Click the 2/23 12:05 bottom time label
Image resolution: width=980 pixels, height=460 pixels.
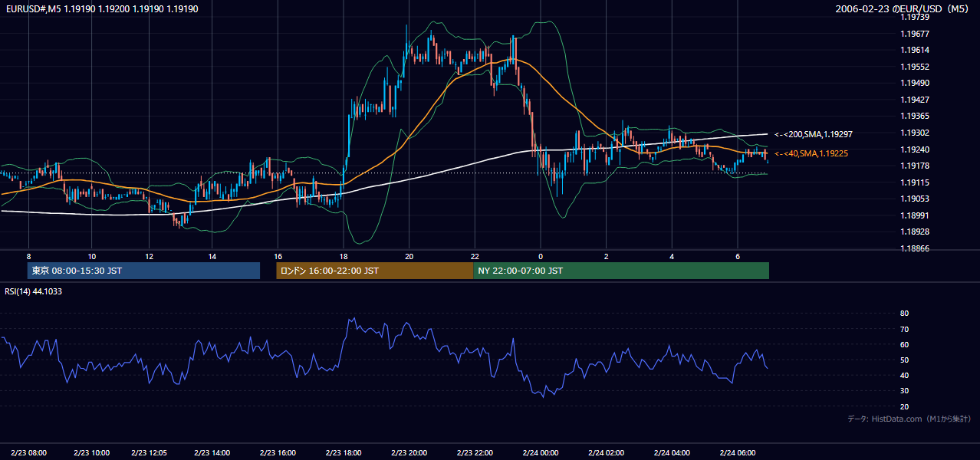(x=149, y=452)
